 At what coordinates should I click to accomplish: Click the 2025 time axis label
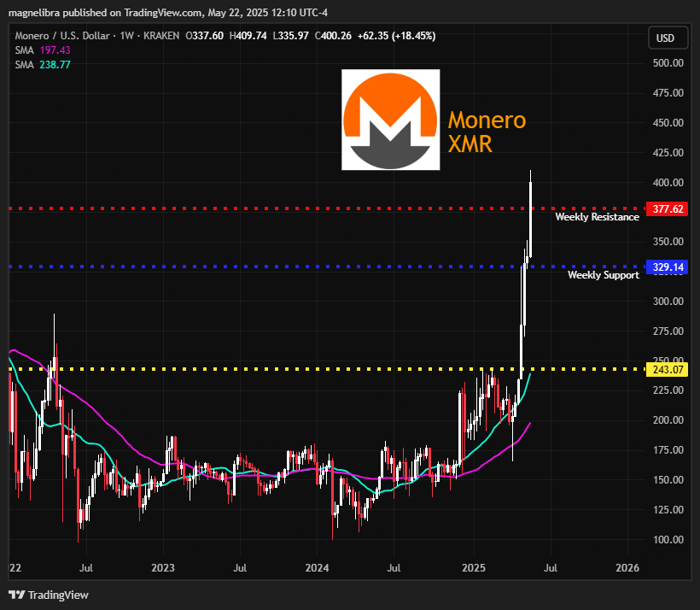coord(474,568)
